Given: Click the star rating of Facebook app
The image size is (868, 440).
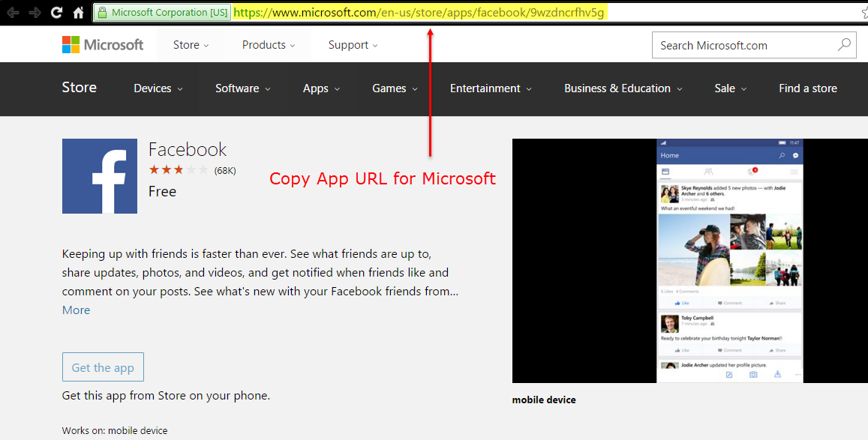Looking at the screenshot, I should coord(179,170).
